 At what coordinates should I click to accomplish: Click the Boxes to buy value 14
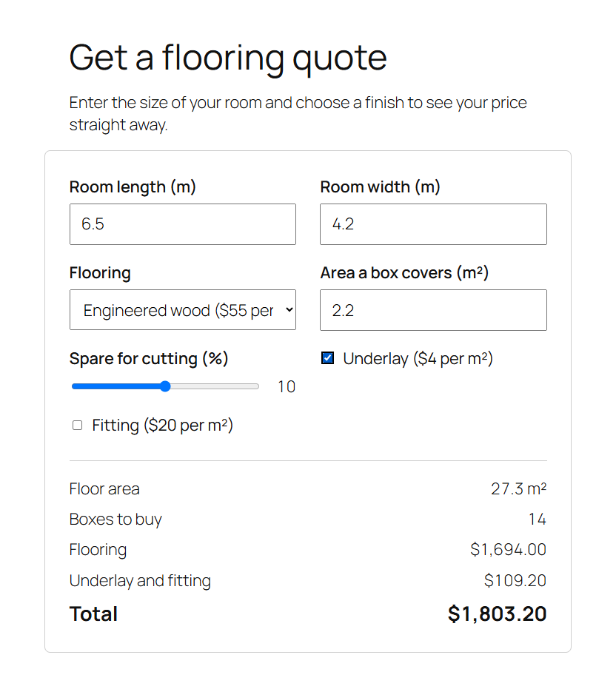coord(538,519)
